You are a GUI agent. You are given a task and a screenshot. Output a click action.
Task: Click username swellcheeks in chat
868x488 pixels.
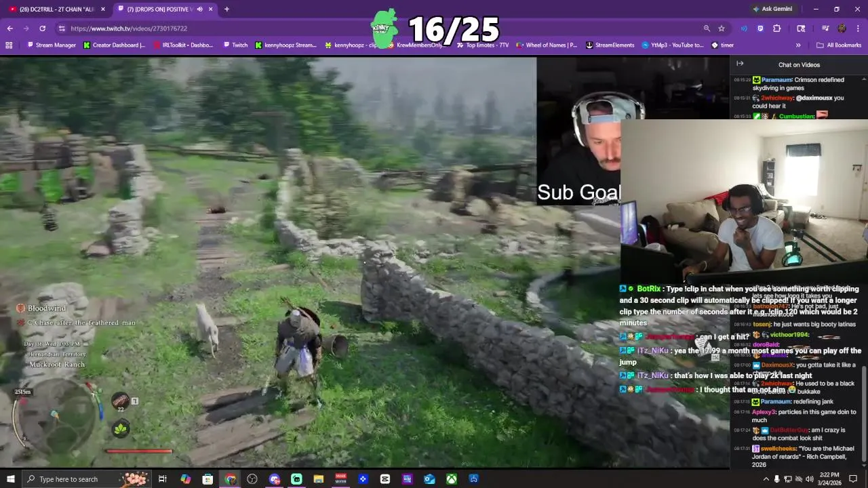coord(778,448)
